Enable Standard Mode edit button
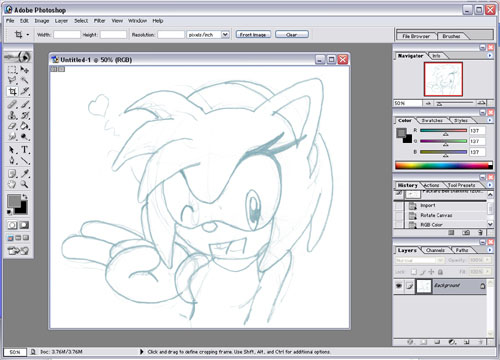Image resolution: width=500 pixels, height=360 pixels. pyautogui.click(x=12, y=225)
